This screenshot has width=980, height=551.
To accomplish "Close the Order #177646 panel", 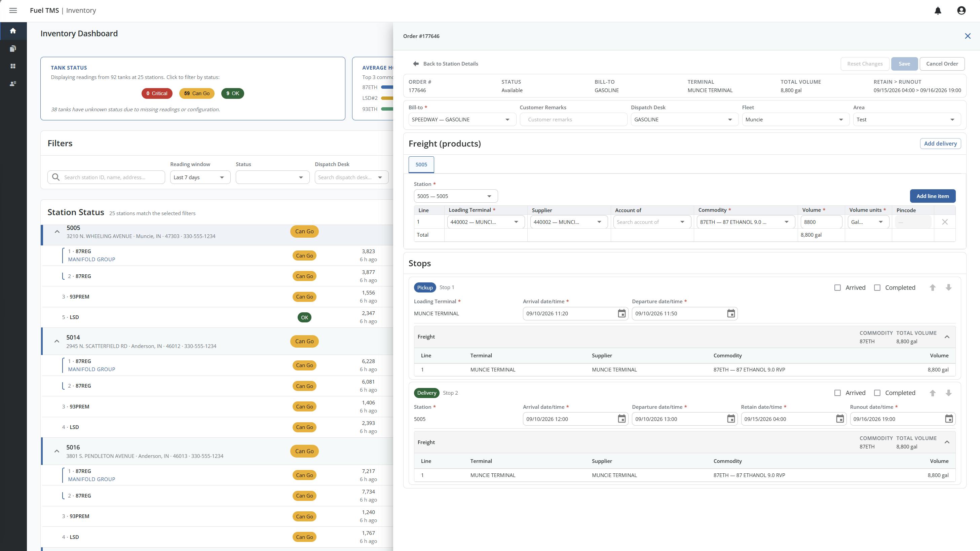I will pyautogui.click(x=968, y=36).
